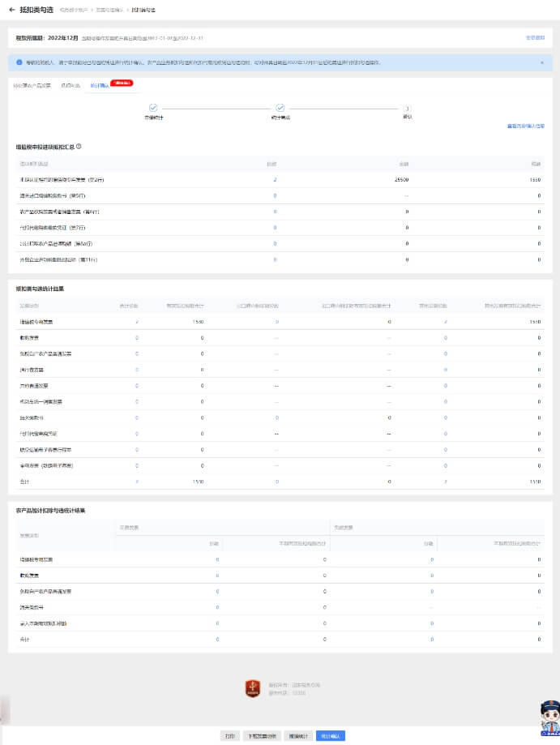560x745 pixels.
Task: Open the first tab in the tab row
Action: click(32, 84)
